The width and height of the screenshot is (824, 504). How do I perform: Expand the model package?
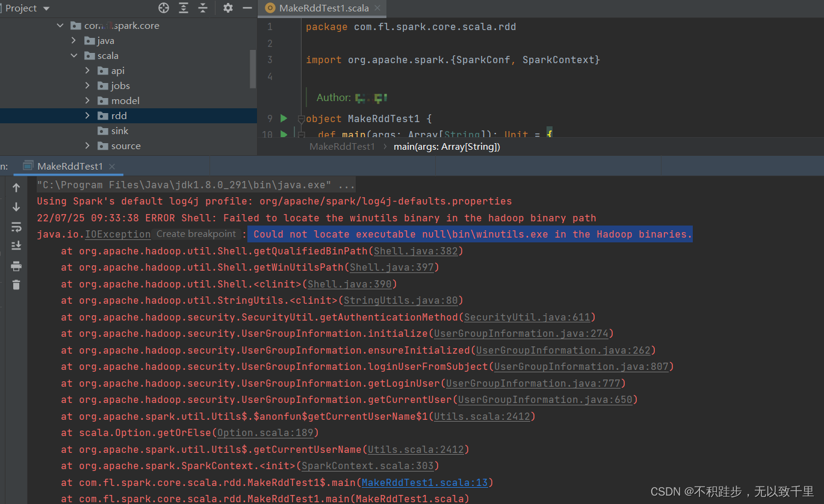[87, 101]
